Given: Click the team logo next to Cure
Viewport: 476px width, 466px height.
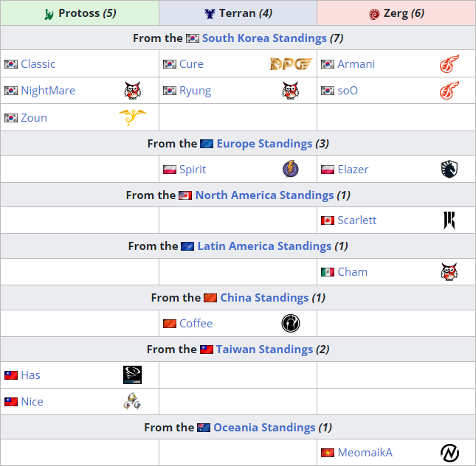Looking at the screenshot, I should [x=291, y=64].
